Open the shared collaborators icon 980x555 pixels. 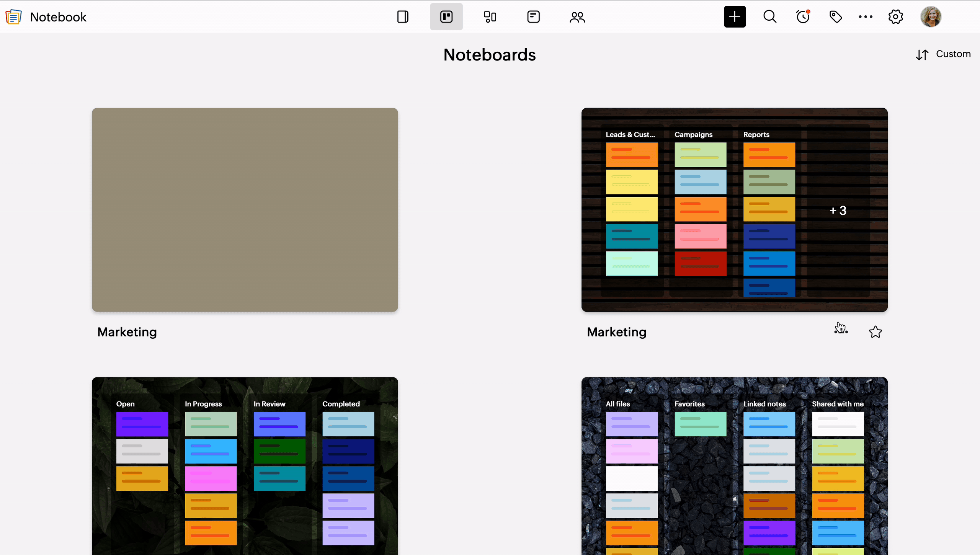[577, 17]
